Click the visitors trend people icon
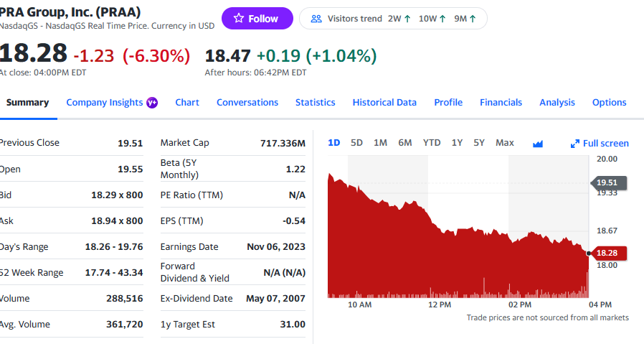 [316, 19]
